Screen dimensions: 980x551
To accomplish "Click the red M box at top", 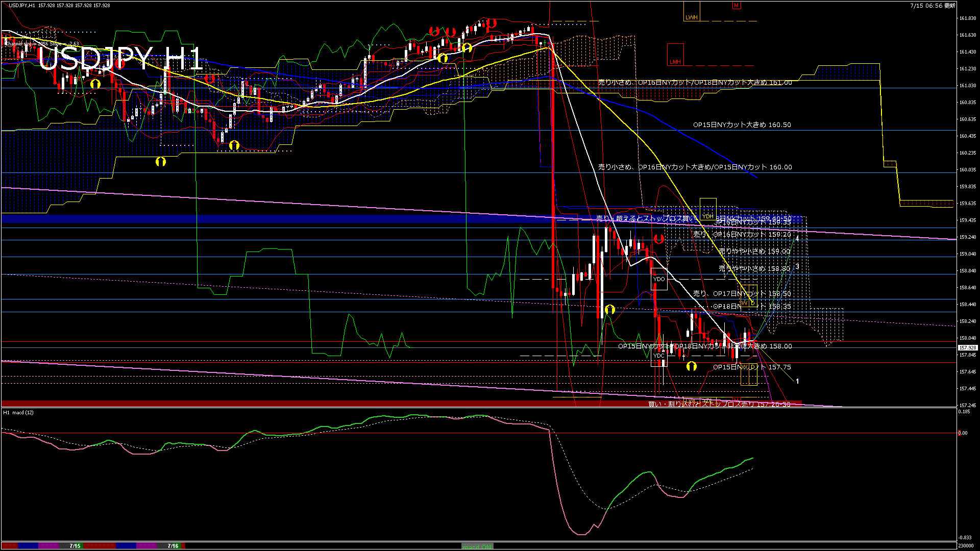I will pos(736,6).
